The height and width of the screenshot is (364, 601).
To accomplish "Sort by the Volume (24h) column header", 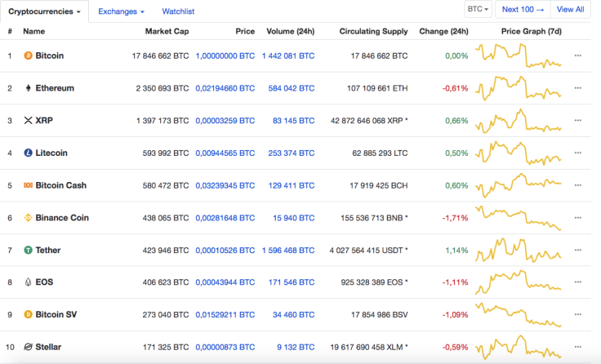I will (291, 31).
